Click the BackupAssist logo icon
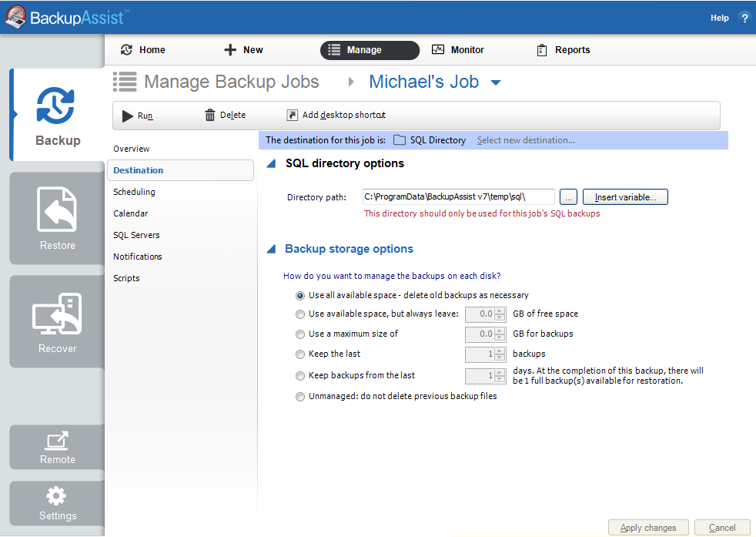 [x=15, y=17]
